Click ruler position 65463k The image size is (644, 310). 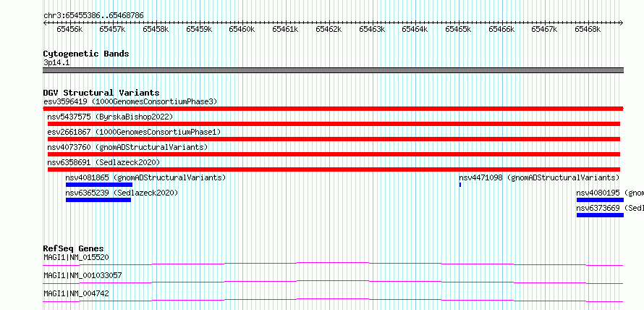tap(372, 29)
